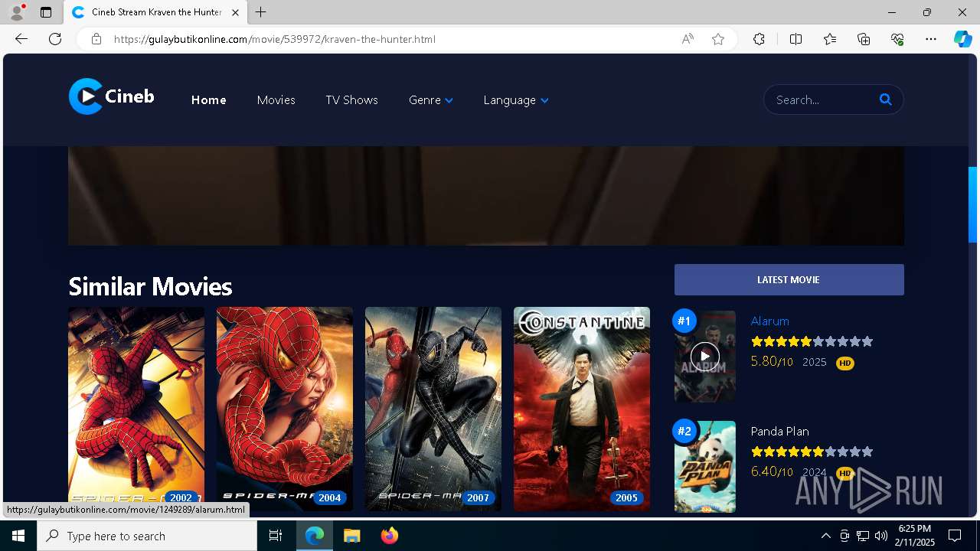
Task: Click the #2 rank badge
Action: [684, 431]
